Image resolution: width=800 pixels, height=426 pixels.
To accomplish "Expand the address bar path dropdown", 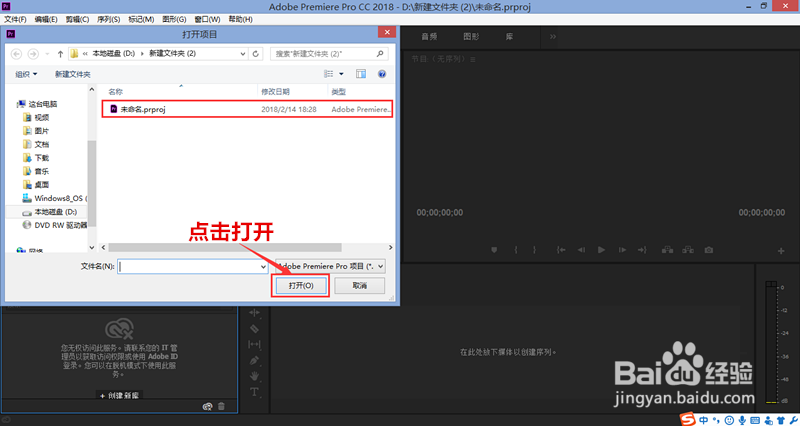I will coord(243,54).
